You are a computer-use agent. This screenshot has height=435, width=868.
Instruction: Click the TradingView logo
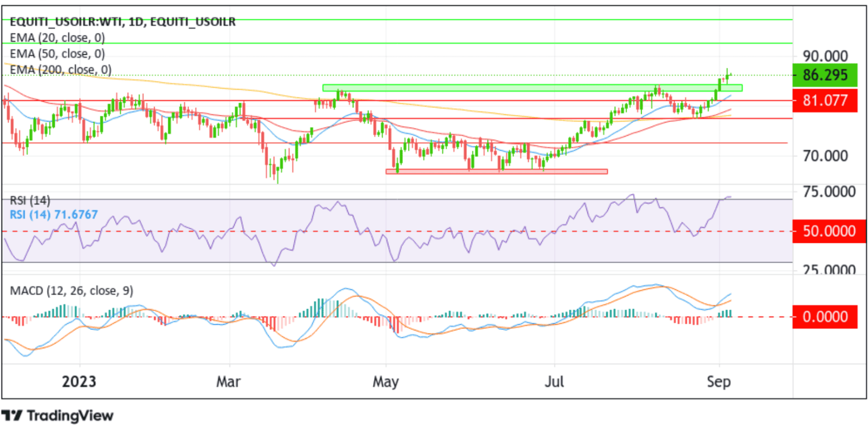[58, 416]
